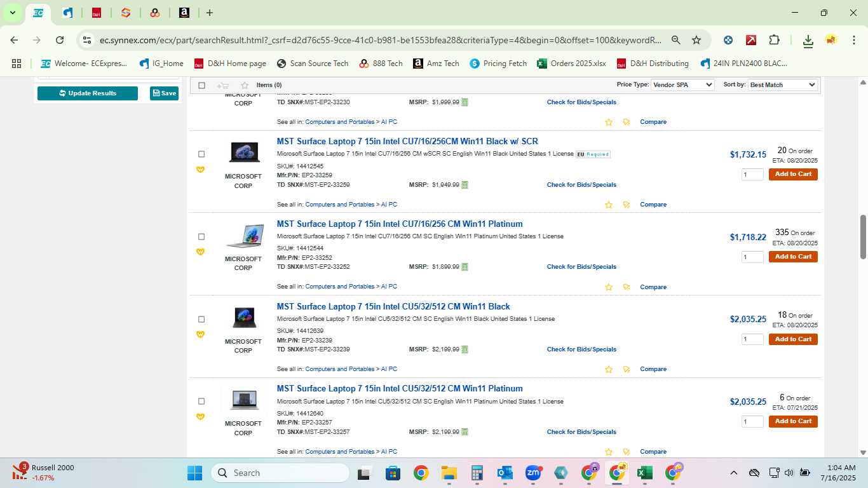Favorite the Black w/ SCR laptop with star icon

(609, 205)
